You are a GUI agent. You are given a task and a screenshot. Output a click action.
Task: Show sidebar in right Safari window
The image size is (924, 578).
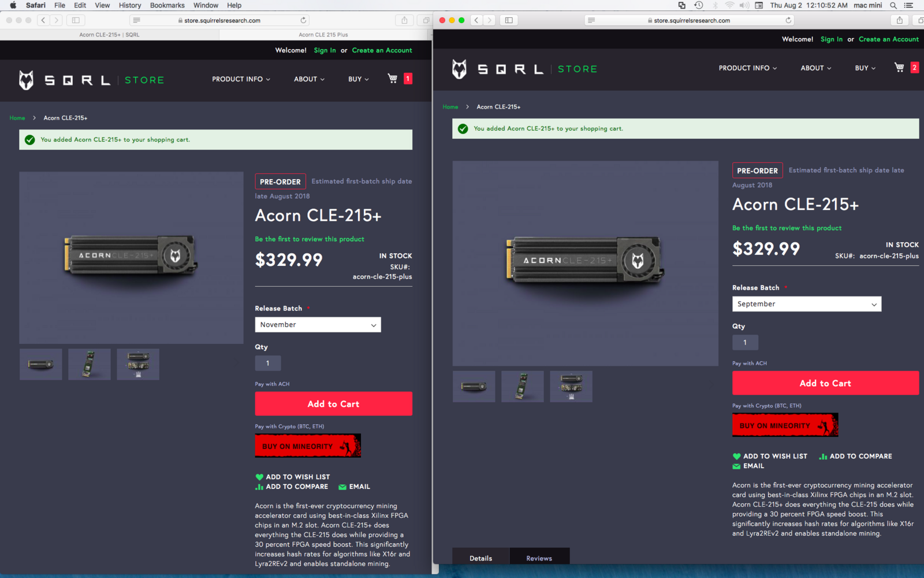509,20
